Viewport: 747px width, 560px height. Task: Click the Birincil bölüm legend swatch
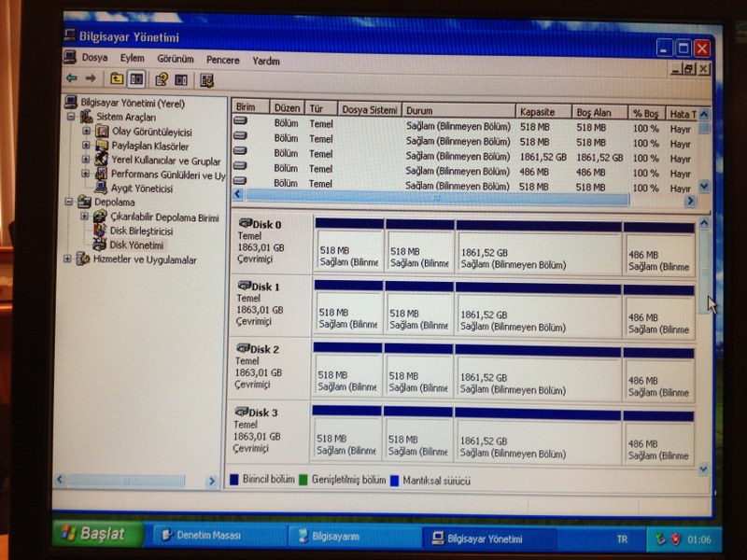pos(234,479)
